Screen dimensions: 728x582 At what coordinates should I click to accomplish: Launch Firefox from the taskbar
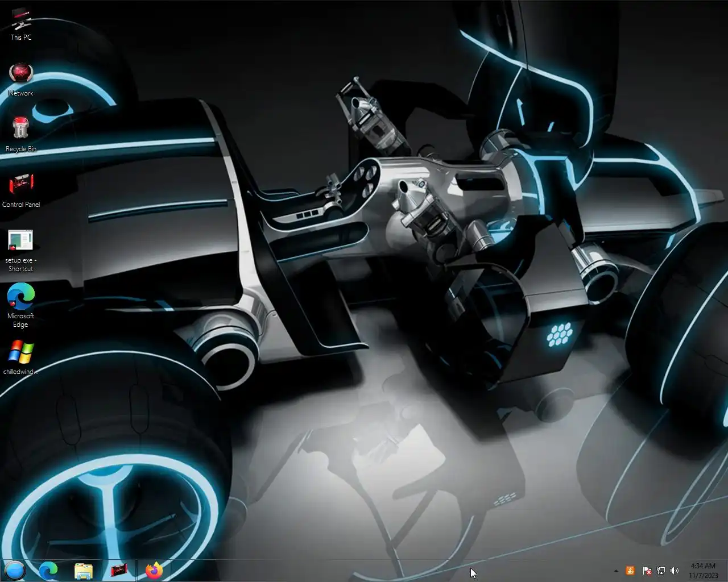(154, 570)
